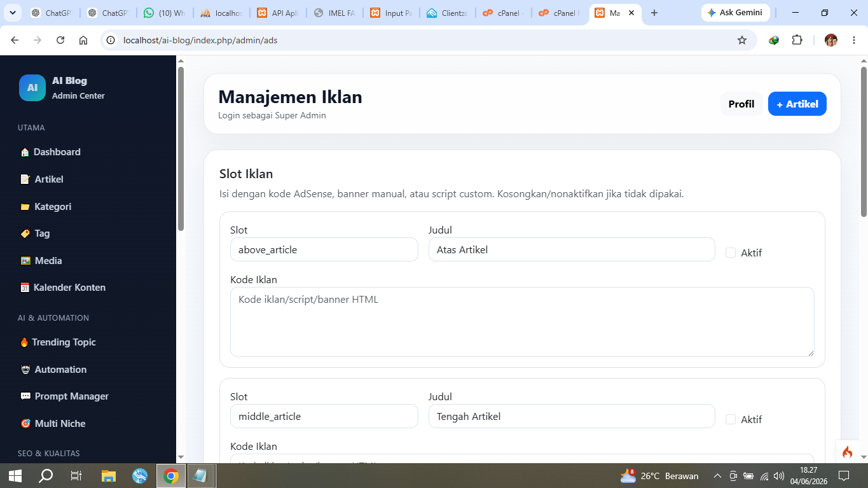Click the browser home icon
This screenshot has width=868, height=488.
coord(83,40)
